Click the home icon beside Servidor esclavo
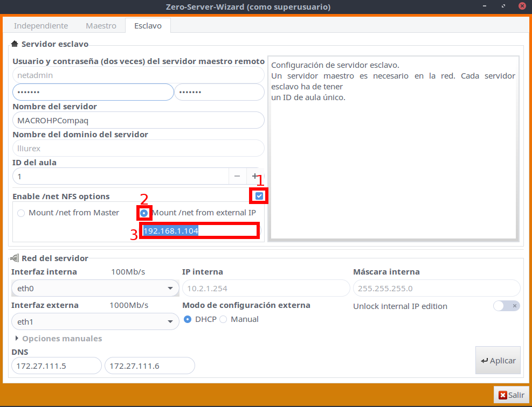The height and width of the screenshot is (407, 532). tap(15, 44)
